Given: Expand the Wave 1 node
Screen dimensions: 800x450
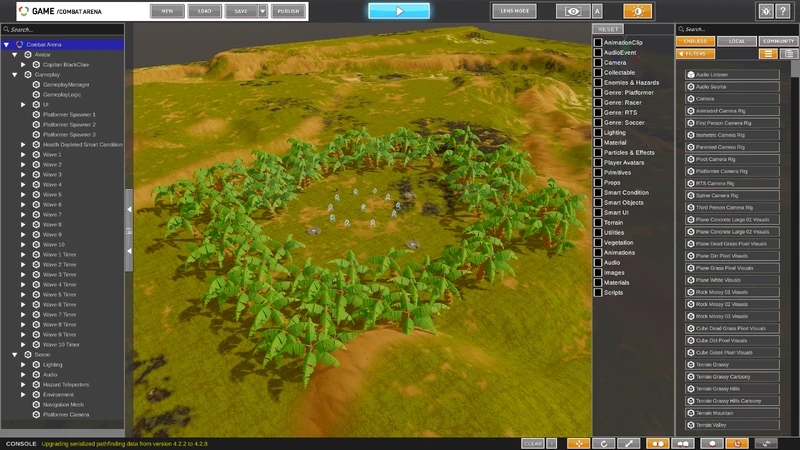Looking at the screenshot, I should (x=23, y=155).
